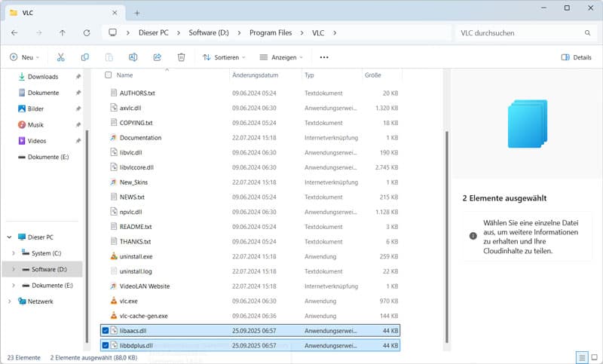
Task: Click the Copy icon in toolbar
Action: (85, 57)
